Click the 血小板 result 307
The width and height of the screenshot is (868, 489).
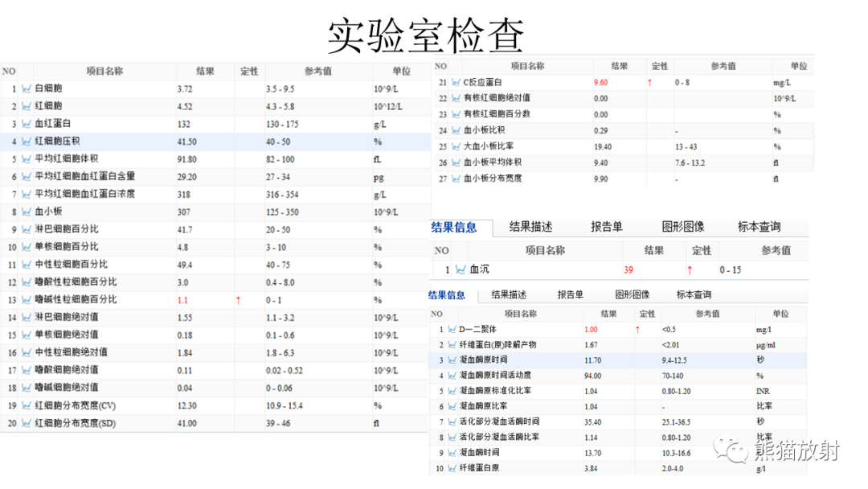(184, 212)
